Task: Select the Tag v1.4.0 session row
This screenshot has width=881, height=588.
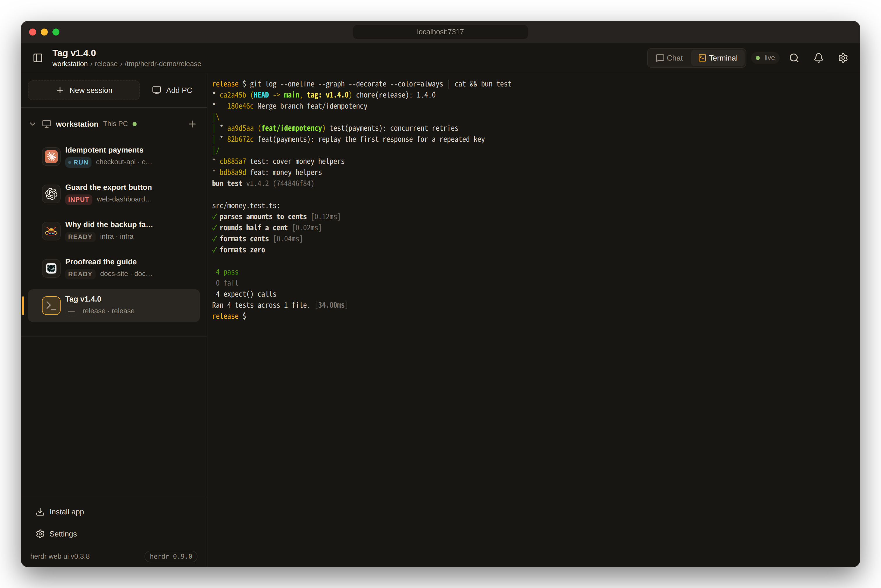Action: pos(114,306)
